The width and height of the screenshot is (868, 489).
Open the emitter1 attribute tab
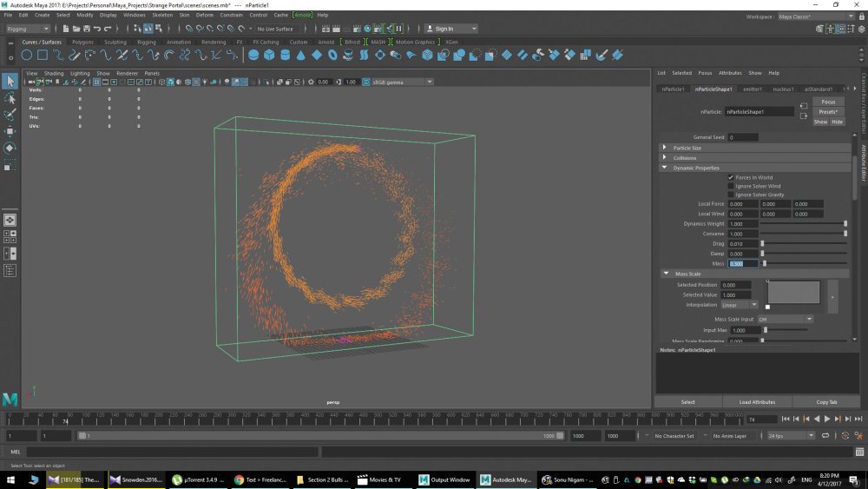[x=753, y=89]
